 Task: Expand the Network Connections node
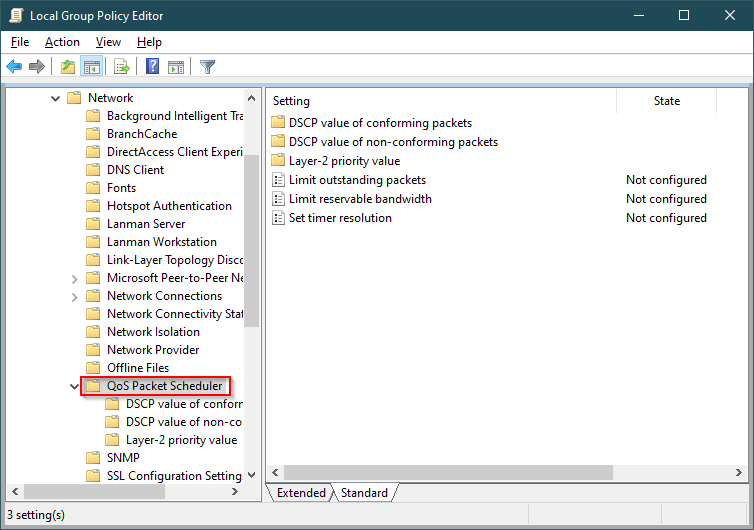pos(74,297)
